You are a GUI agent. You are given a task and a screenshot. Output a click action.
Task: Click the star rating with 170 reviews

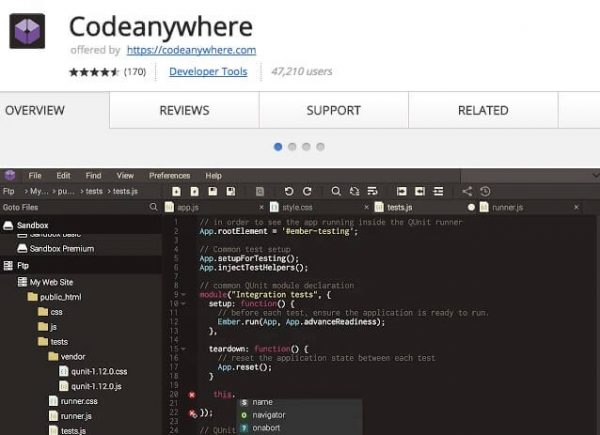[x=108, y=72]
